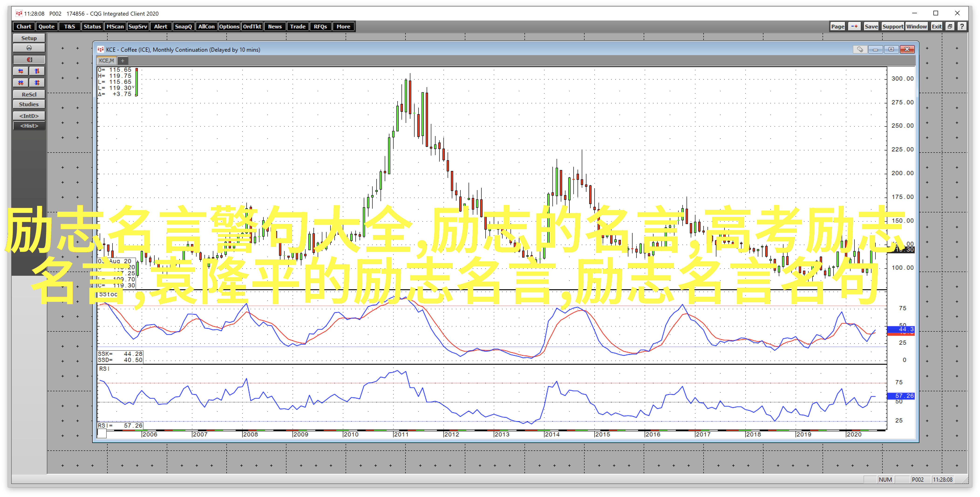Click the minus-plus page switch icon
Screen dimensions: 980x497
pyautogui.click(x=854, y=26)
